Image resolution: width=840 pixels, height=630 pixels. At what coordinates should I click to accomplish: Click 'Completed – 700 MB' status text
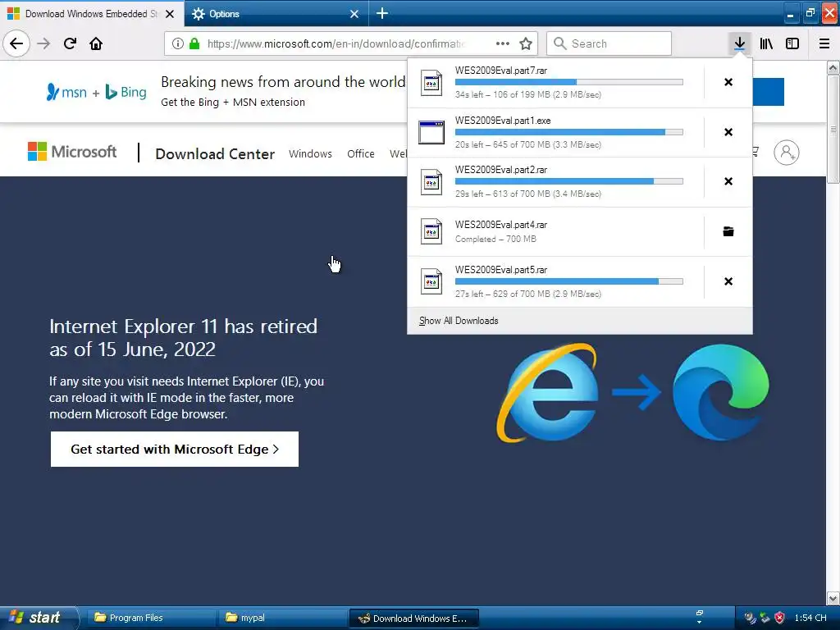coord(495,239)
